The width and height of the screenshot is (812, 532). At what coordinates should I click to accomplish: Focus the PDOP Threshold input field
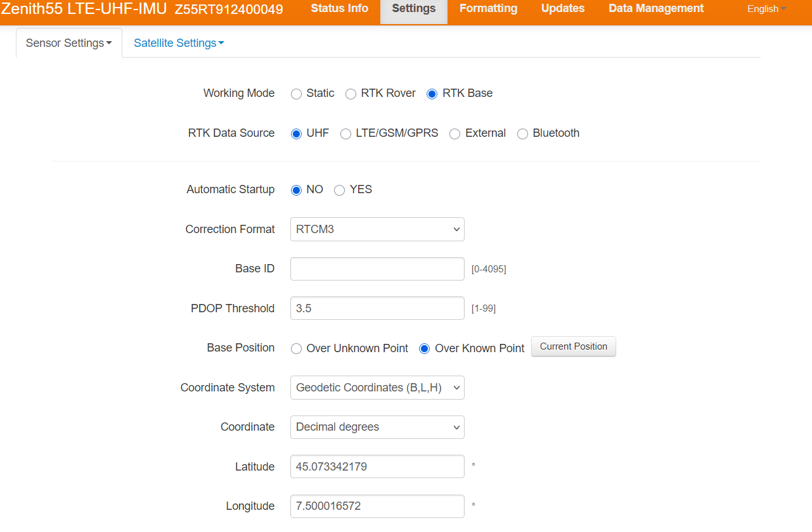point(377,308)
